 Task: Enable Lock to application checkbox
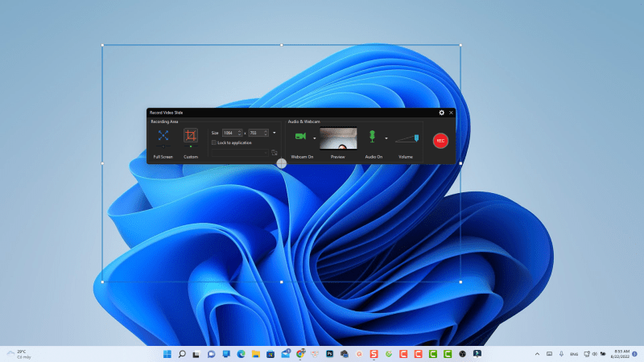213,142
